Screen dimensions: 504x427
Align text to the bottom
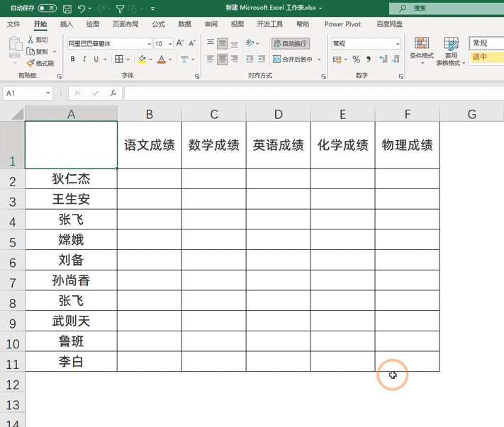click(x=235, y=43)
